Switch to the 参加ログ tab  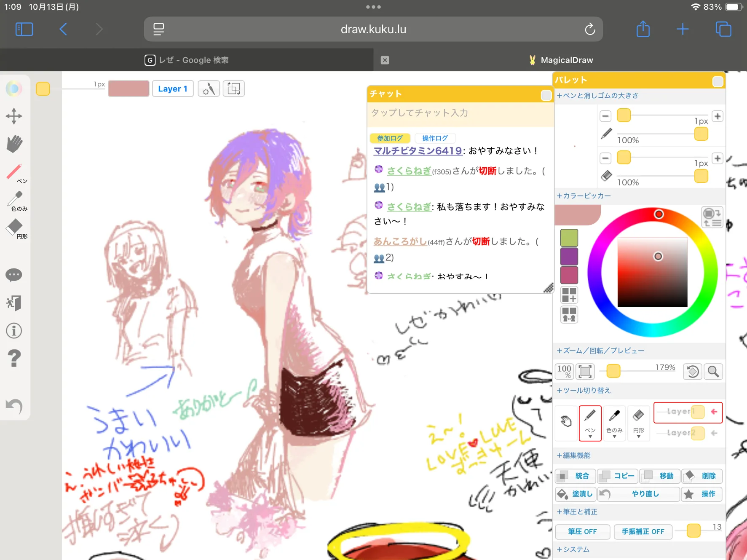390,138
